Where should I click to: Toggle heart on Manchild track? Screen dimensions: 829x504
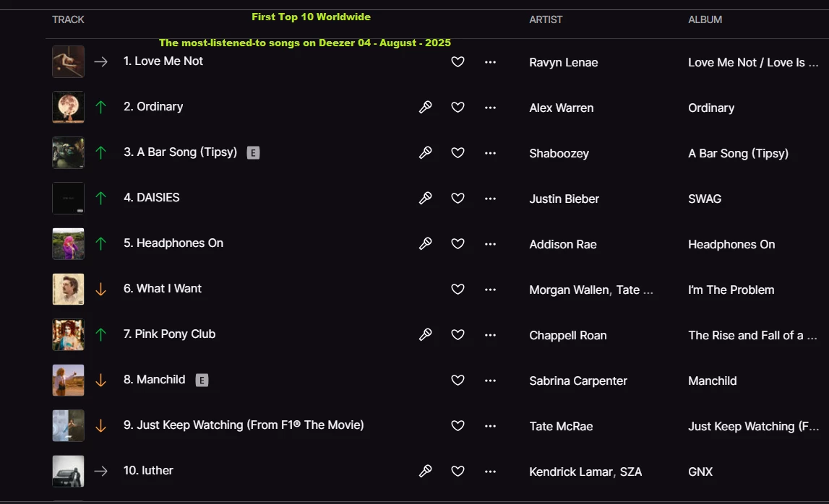pyautogui.click(x=458, y=381)
